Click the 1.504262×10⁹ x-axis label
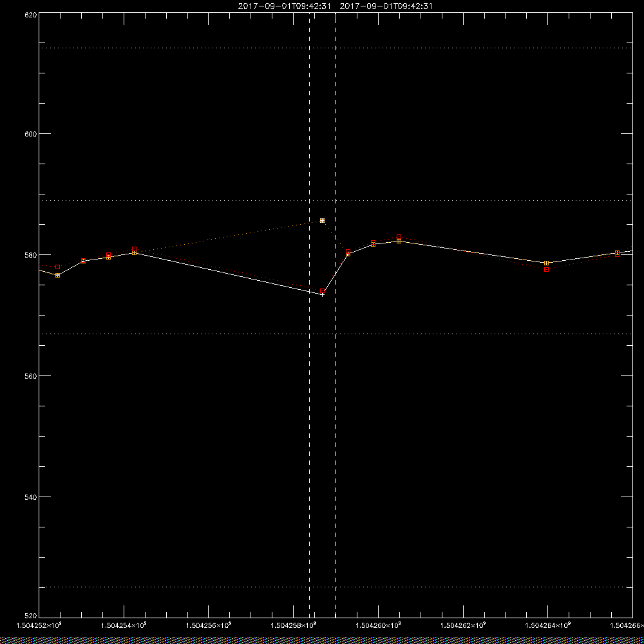Image resolution: width=644 pixels, height=644 pixels. point(464,625)
